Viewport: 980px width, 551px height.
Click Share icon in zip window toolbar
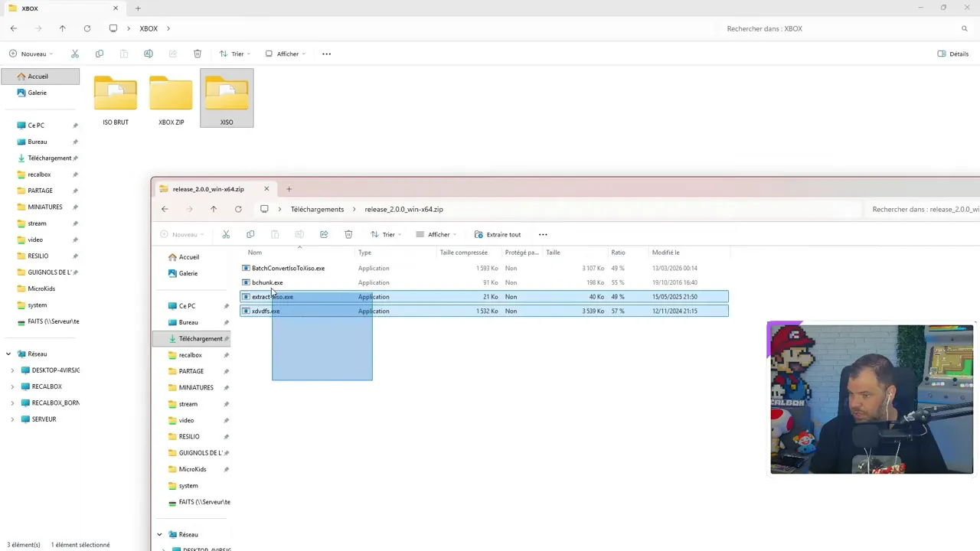[x=324, y=234]
